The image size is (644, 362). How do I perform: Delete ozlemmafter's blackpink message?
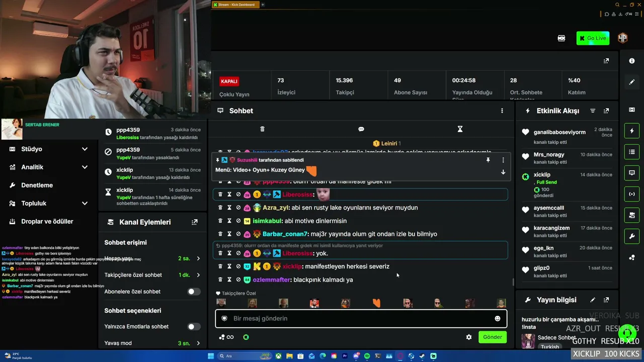220,280
